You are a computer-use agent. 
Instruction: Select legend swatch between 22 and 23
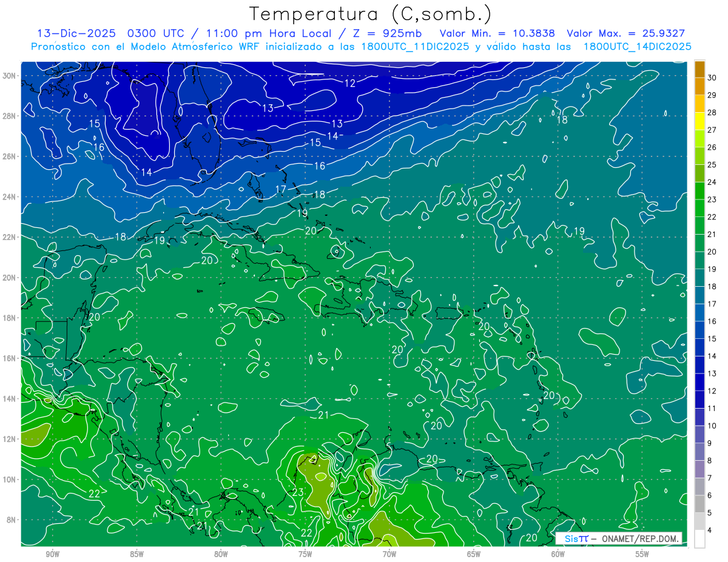(699, 209)
